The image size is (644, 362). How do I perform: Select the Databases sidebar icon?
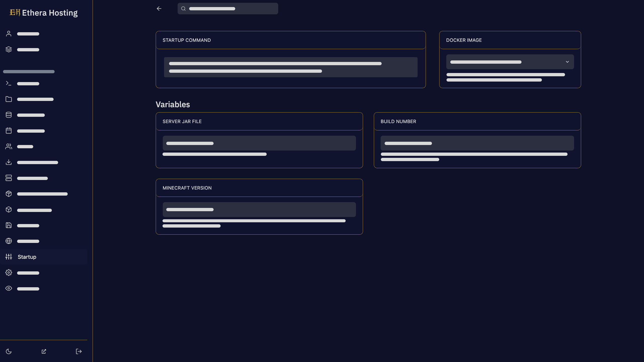[9, 115]
